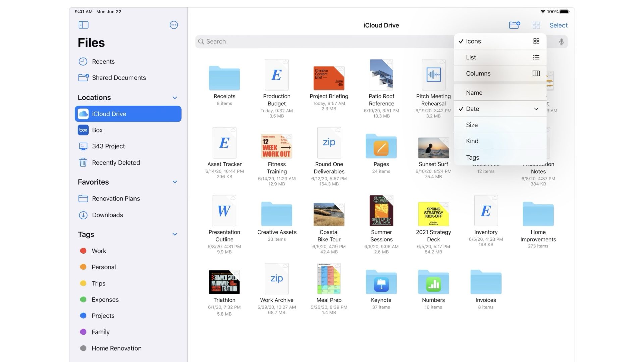Screen dimensions: 644x362
Task: Collapse the Favorites section chevron
Action: 175,182
